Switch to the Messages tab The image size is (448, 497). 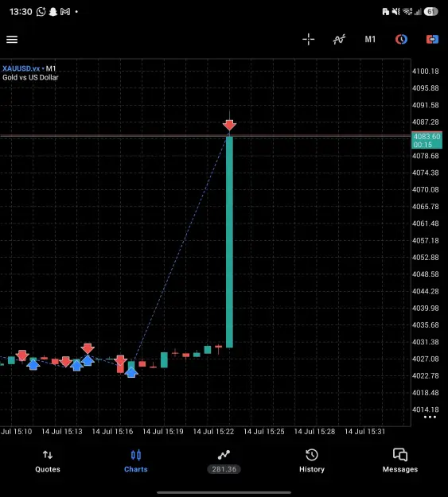point(400,461)
